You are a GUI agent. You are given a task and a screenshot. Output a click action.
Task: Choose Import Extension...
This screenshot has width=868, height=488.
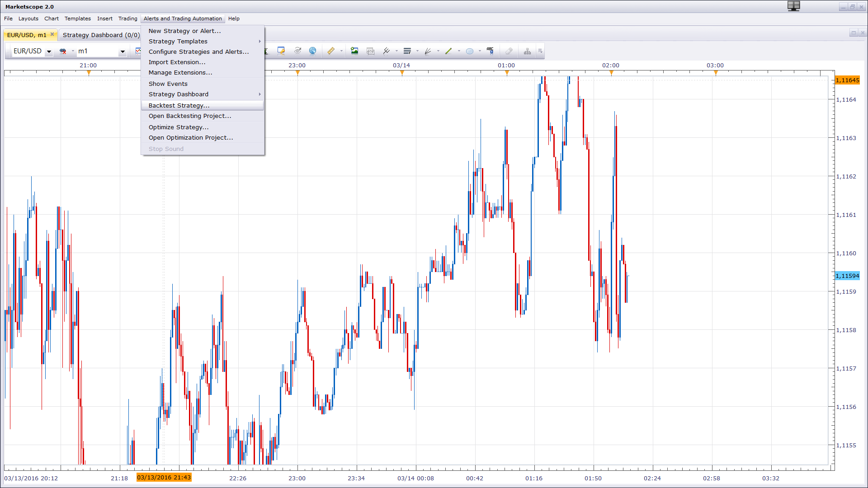pyautogui.click(x=203, y=62)
